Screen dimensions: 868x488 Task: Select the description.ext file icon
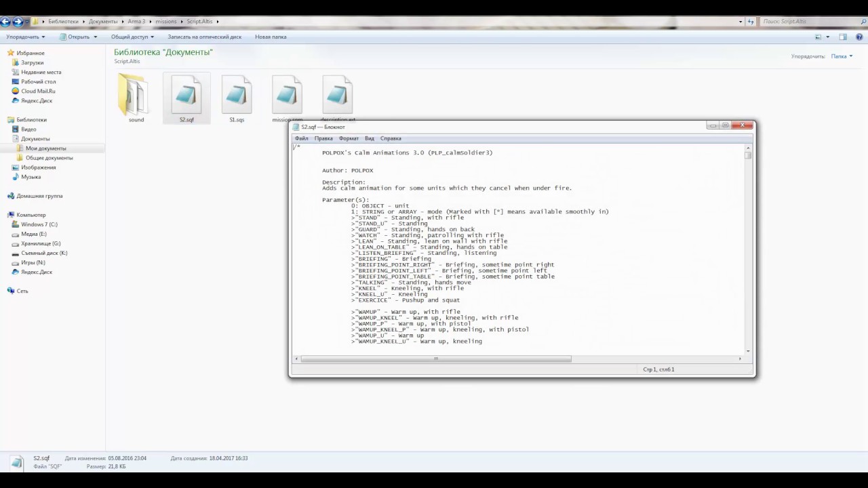(x=337, y=94)
